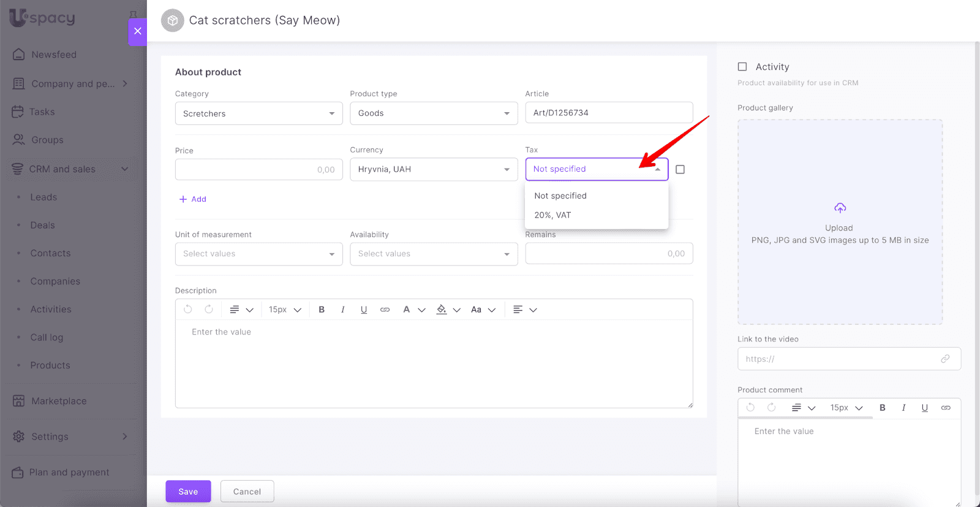Screen dimensions: 980x507
Task: Insert link using Description toolbar link icon
Action: 385,310
